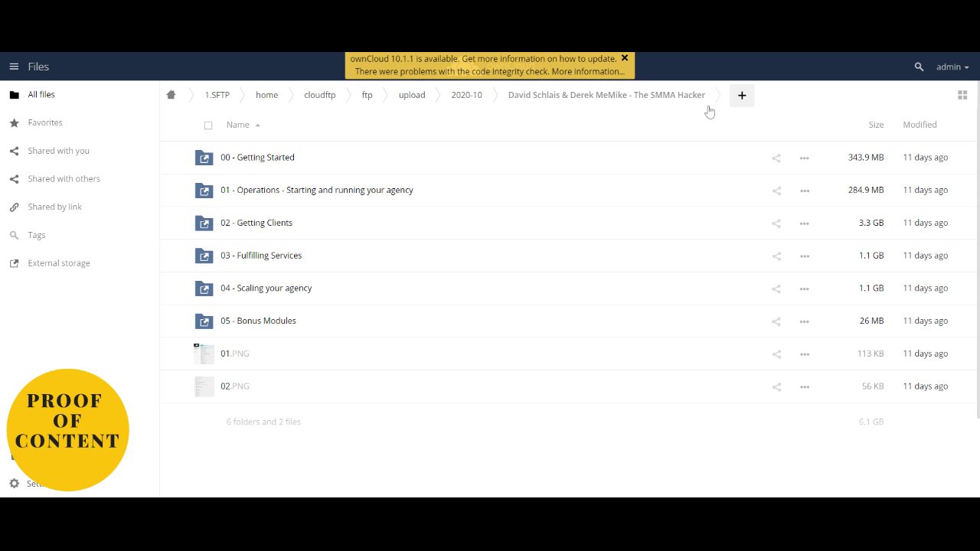Click the 02.PNG thumbnail
Viewport: 980px width, 551px height.
pos(204,386)
